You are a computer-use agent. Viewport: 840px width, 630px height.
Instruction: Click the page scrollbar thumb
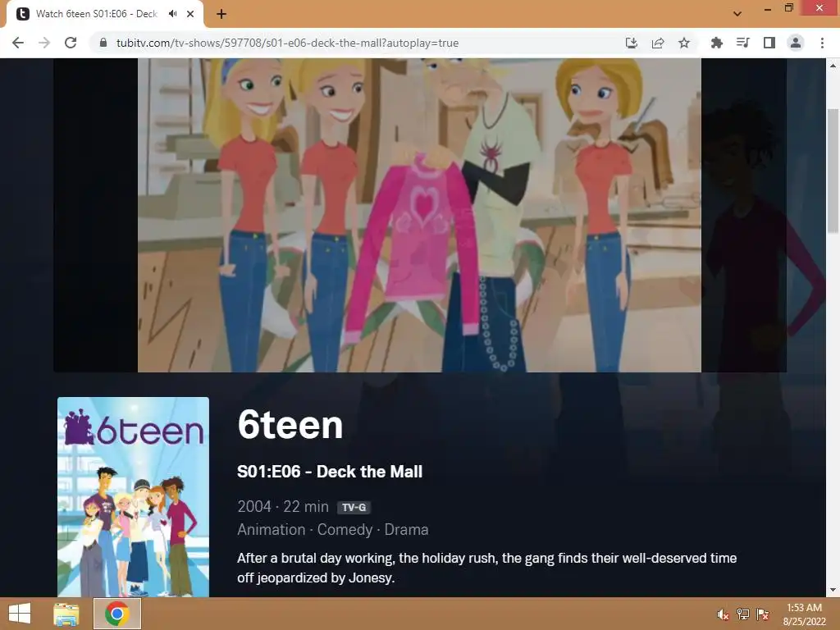tap(833, 171)
